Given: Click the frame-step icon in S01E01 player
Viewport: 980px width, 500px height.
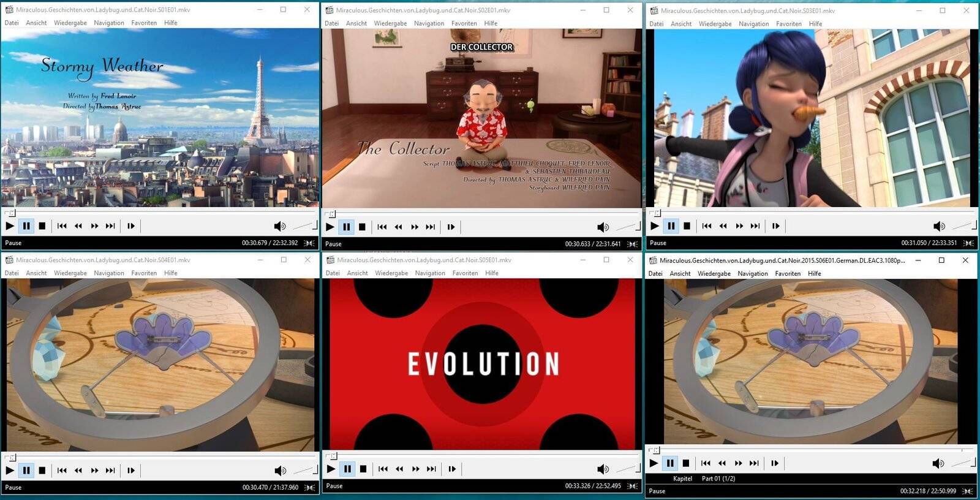Looking at the screenshot, I should pos(131,226).
